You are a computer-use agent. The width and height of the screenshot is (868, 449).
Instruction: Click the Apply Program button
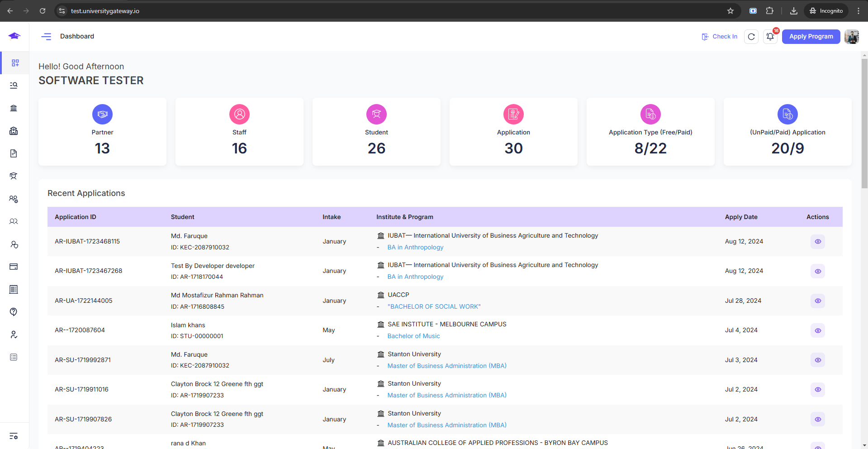[x=811, y=37]
